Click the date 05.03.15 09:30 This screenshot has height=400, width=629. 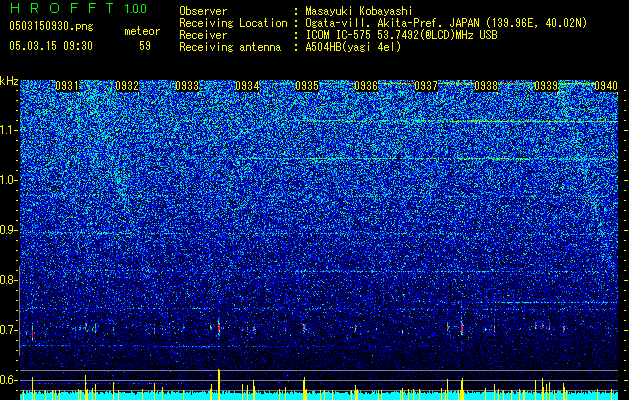51,46
